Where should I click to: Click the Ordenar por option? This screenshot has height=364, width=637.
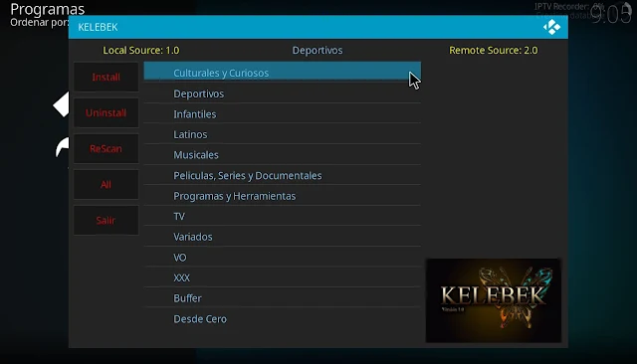point(40,22)
